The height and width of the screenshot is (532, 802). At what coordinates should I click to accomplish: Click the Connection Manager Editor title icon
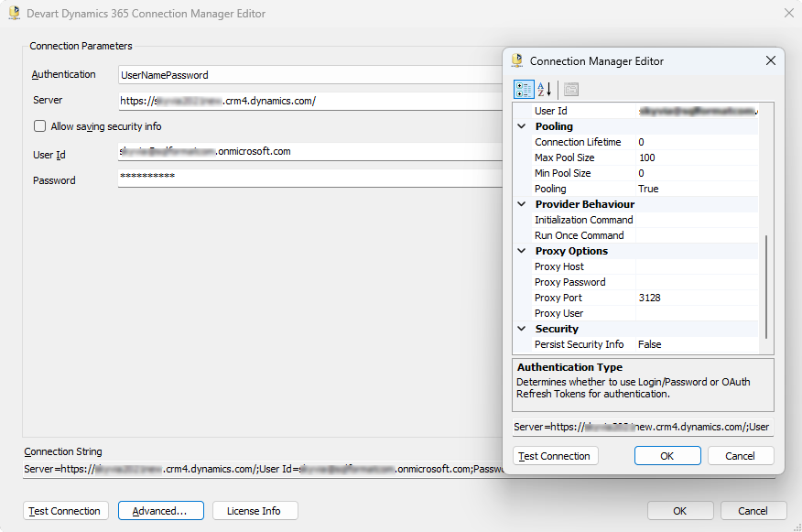(517, 61)
